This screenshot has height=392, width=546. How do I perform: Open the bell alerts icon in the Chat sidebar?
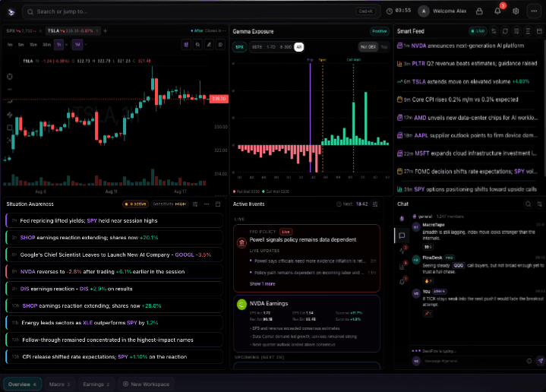(x=402, y=282)
